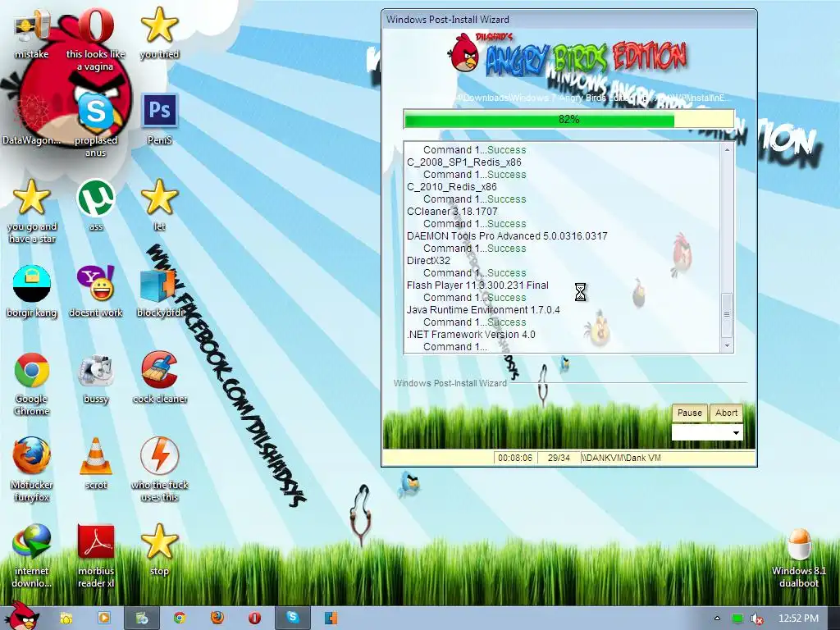The image size is (840, 630).
Task: Click the install log scrollbar thumb
Action: coord(727,315)
